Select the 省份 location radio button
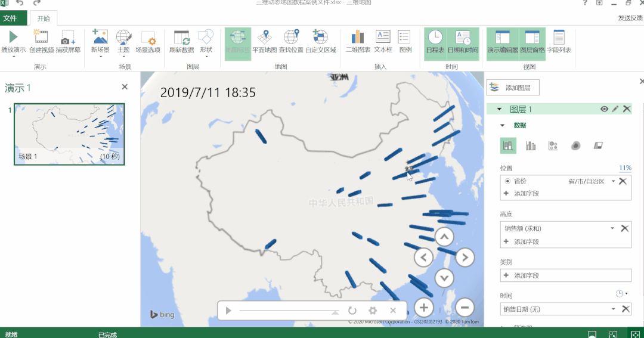Viewport: 644px width, 338px height. tap(507, 181)
